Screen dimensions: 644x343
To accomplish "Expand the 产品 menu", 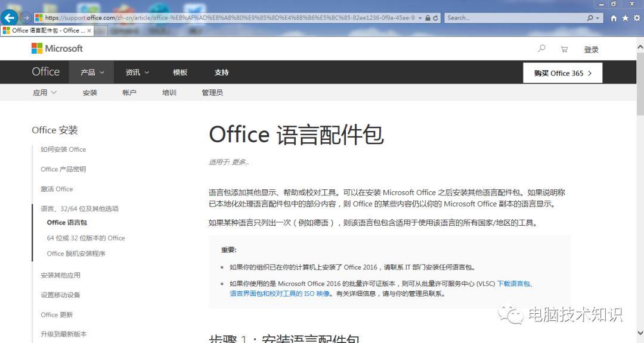I will click(x=92, y=72).
